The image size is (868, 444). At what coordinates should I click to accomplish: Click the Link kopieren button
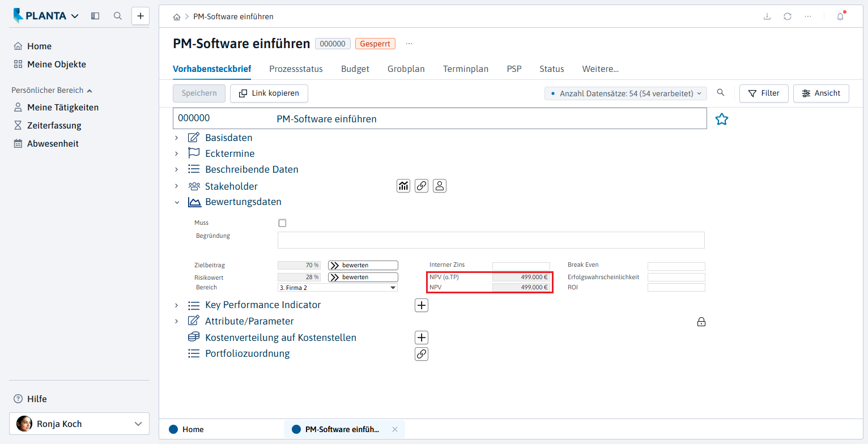[x=269, y=93]
